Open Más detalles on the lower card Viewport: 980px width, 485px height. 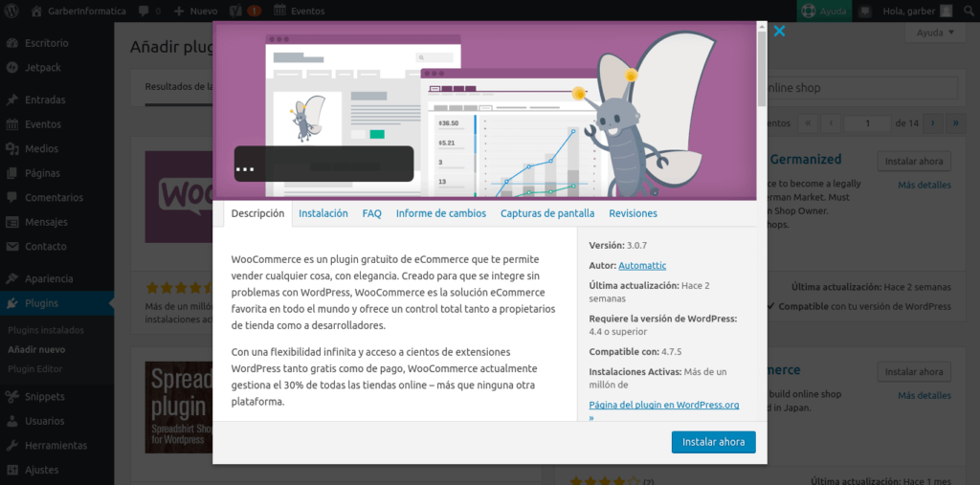pyautogui.click(x=924, y=396)
